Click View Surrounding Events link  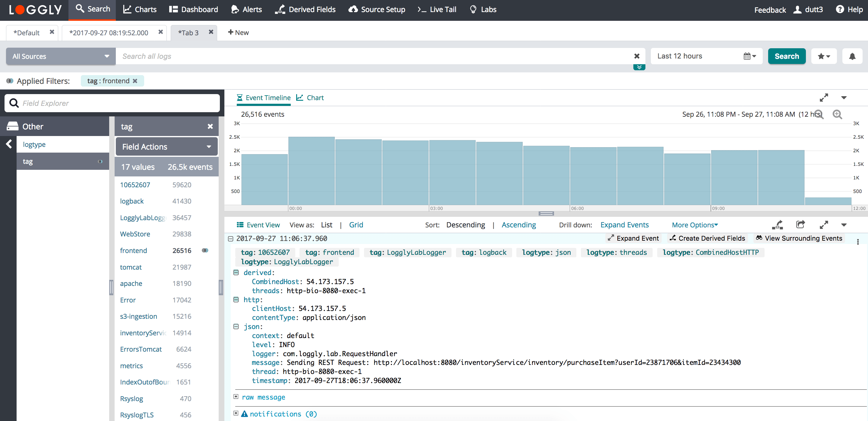click(799, 238)
